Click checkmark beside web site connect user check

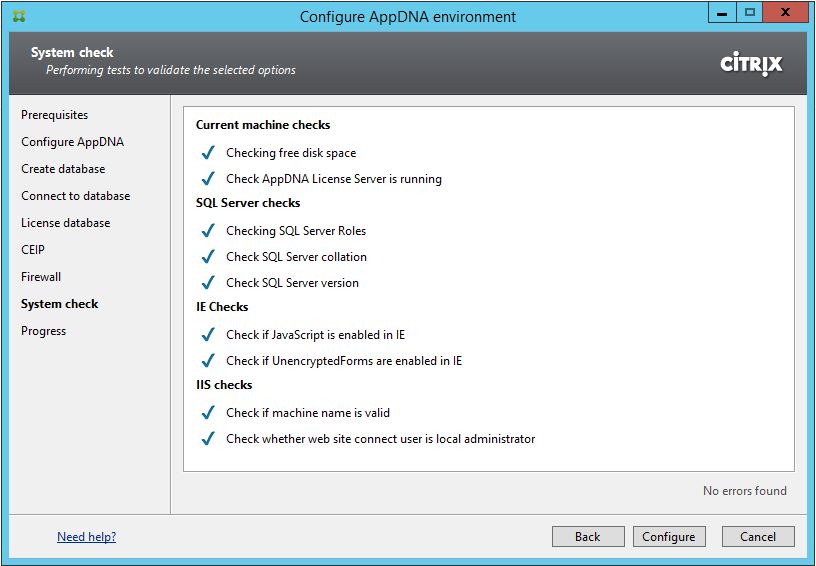(208, 439)
